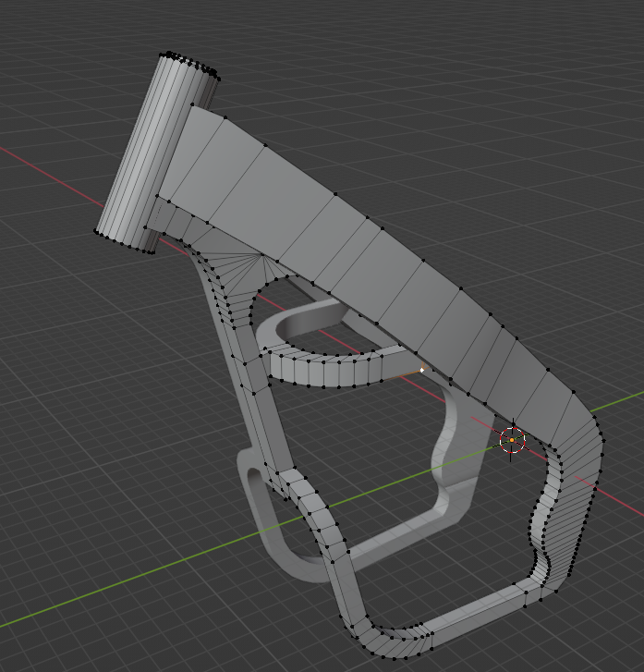Click the 3D cursor crosshair in the viewport
The width and height of the screenshot is (644, 672).
click(513, 440)
